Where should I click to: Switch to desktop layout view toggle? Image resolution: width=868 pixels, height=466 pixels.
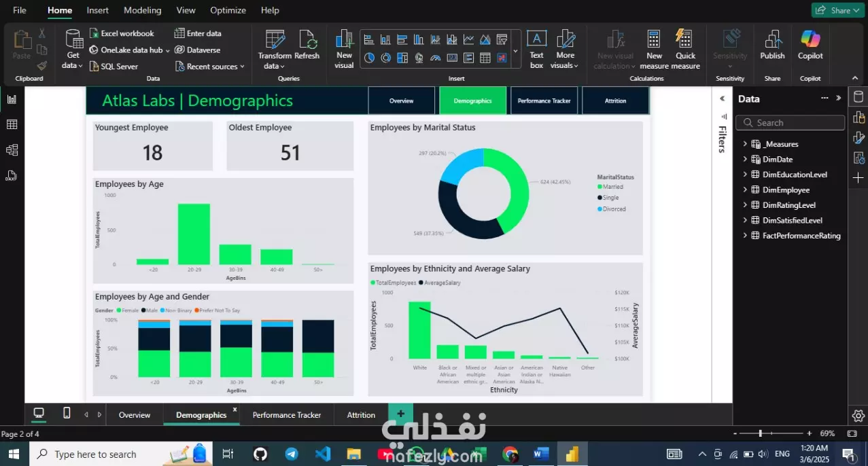tap(39, 413)
